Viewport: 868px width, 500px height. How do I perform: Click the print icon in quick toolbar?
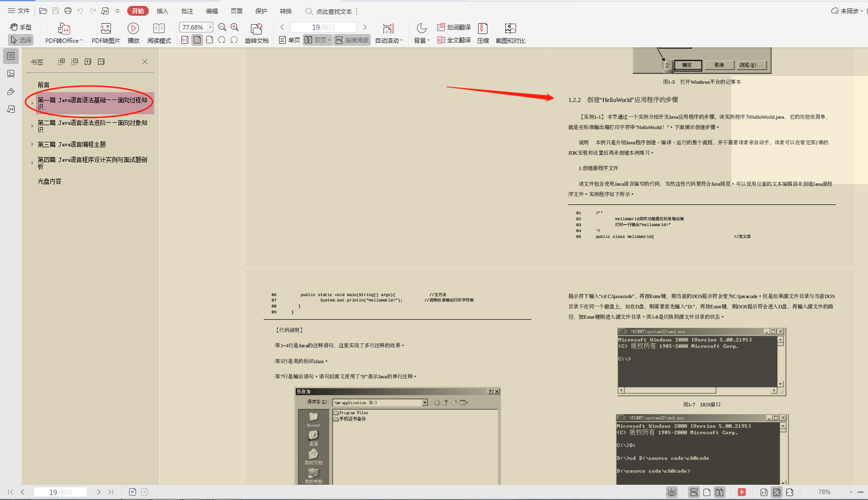tap(68, 11)
